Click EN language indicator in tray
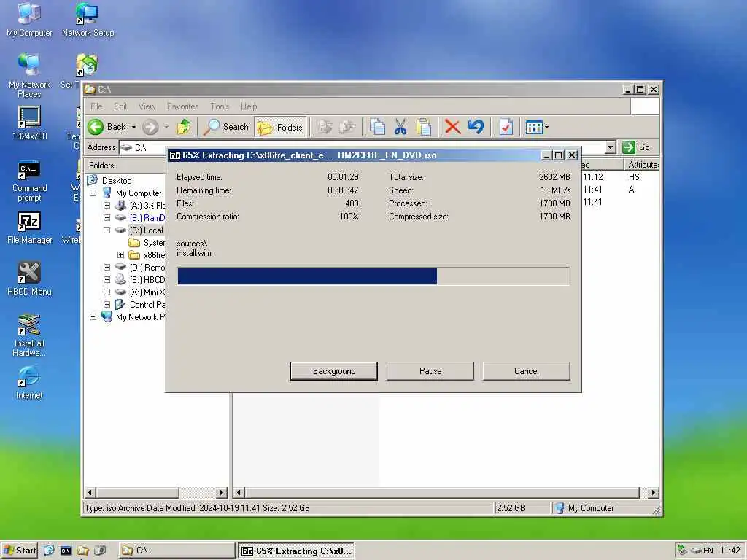 (708, 551)
